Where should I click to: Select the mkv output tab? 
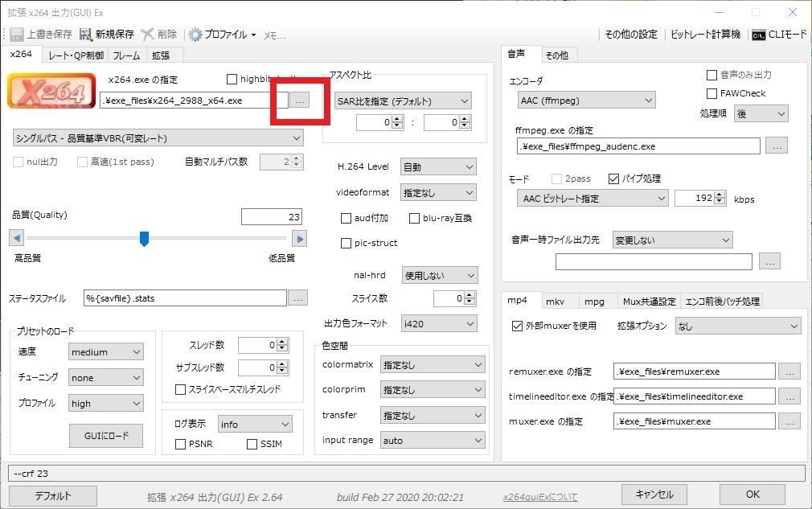click(x=556, y=301)
